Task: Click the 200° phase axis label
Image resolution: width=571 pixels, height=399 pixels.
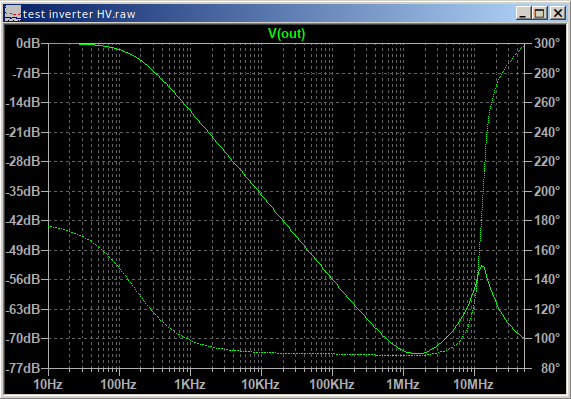Action: tap(547, 191)
